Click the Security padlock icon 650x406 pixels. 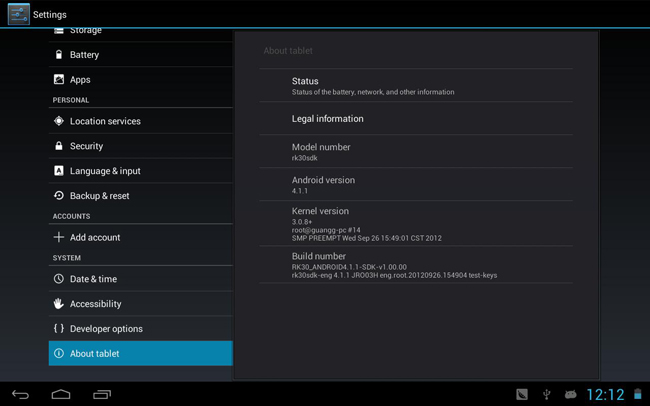coord(59,146)
